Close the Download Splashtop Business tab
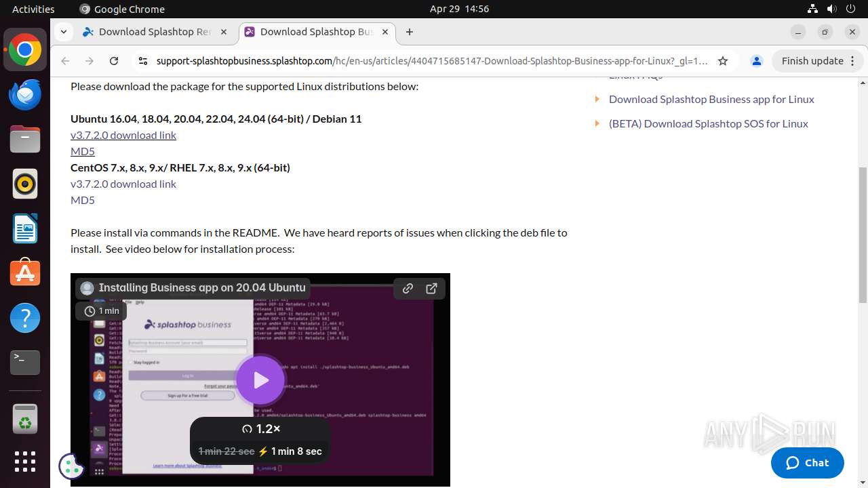Image resolution: width=868 pixels, height=488 pixels. [x=386, y=32]
